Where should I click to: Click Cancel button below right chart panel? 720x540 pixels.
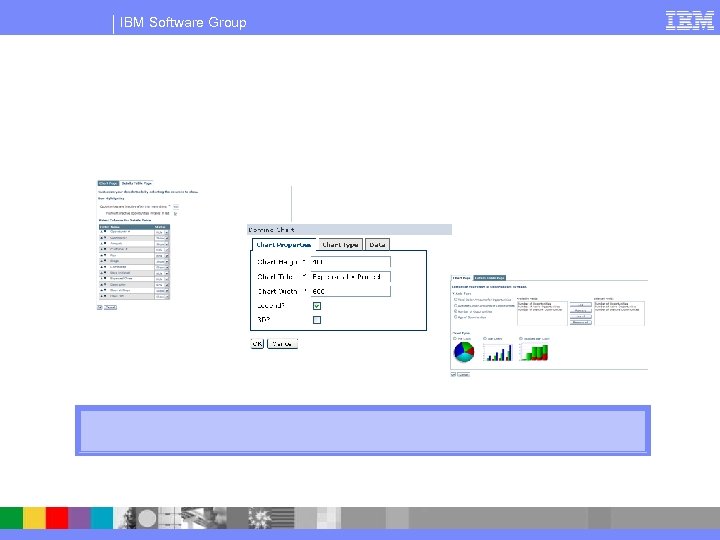click(463, 375)
